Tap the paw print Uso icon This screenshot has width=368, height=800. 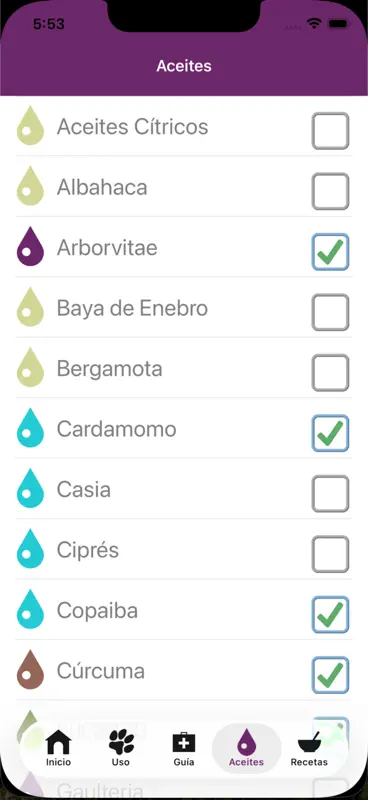click(121, 742)
